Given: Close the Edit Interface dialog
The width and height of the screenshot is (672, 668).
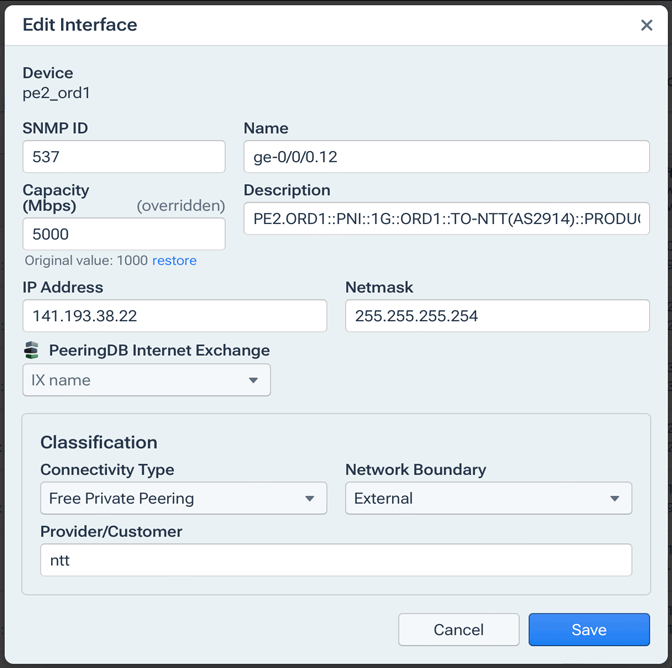Looking at the screenshot, I should 646,25.
